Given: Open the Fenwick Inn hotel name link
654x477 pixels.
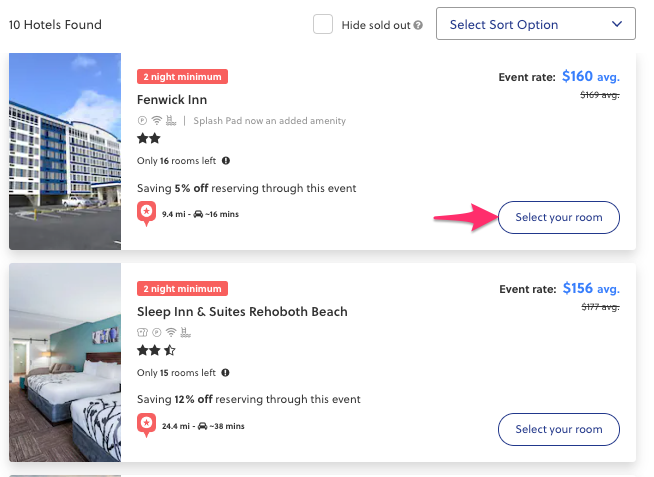Looking at the screenshot, I should [x=172, y=100].
